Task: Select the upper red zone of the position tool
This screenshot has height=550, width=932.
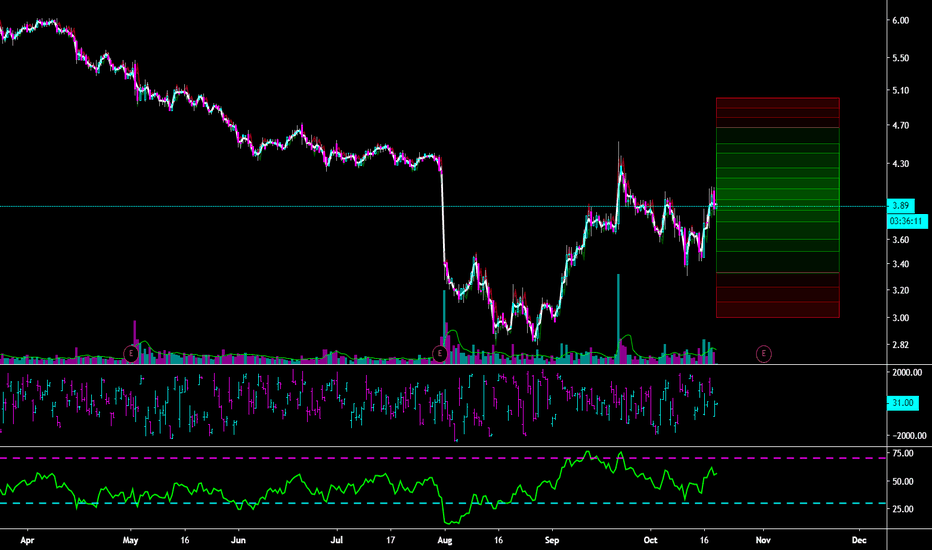Action: click(x=777, y=112)
